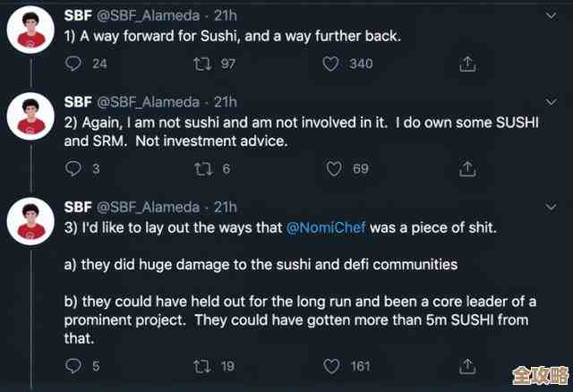Retweet the tweet with 6 retweets
This screenshot has width=573, height=392.
pyautogui.click(x=202, y=168)
